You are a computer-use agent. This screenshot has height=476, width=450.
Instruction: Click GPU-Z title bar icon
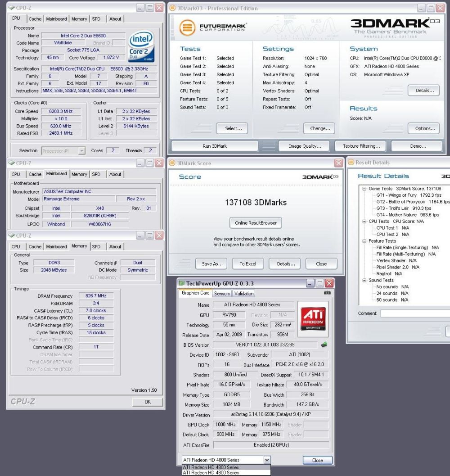[x=181, y=283]
